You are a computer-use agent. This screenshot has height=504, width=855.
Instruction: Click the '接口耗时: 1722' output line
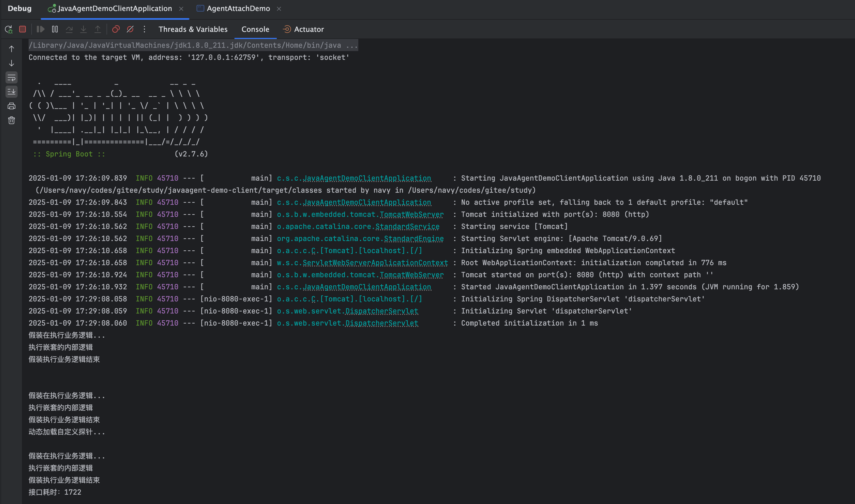point(55,492)
